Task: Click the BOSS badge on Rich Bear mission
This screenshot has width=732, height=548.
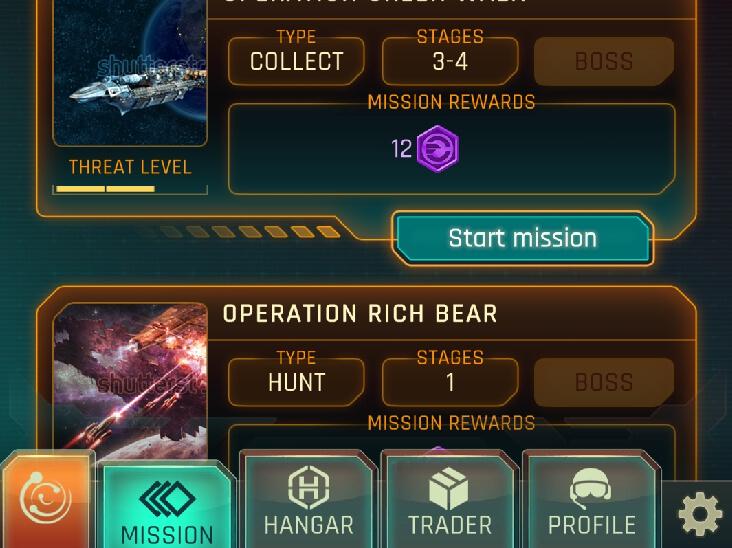Action: click(x=604, y=382)
